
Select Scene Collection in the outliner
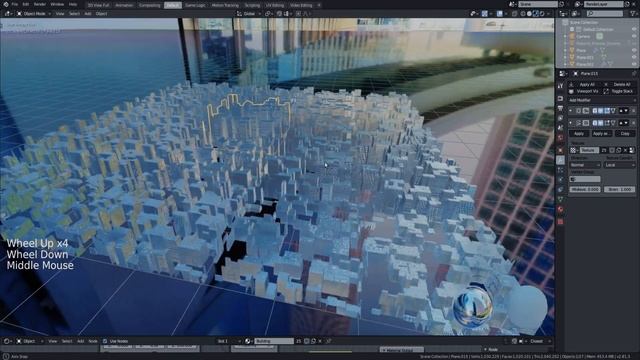coord(584,22)
